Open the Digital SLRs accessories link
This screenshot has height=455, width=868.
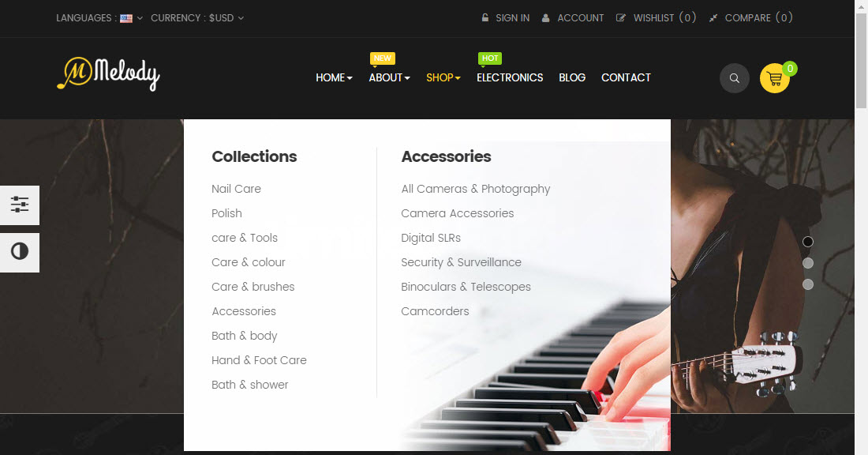point(431,238)
